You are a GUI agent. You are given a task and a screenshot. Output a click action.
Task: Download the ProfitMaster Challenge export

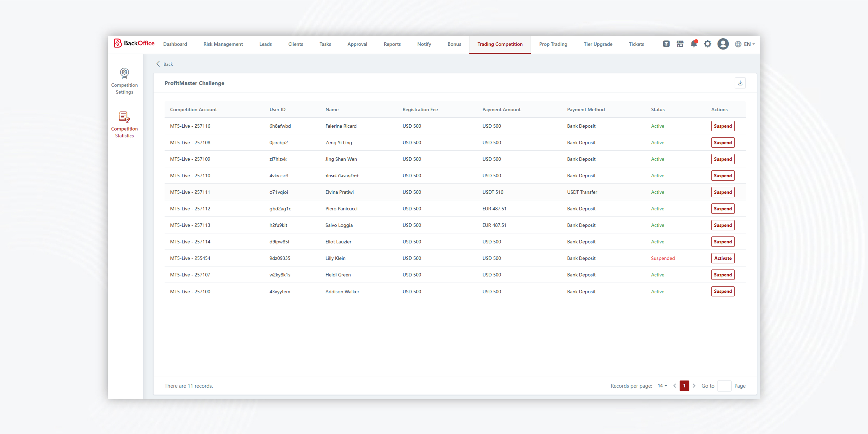click(x=740, y=83)
